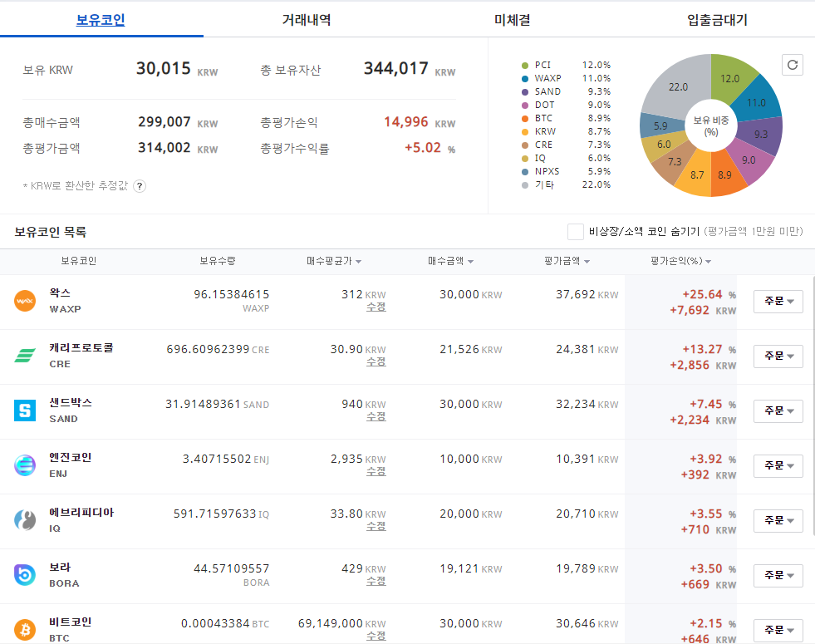Click the IQ mustard legend dot

pos(525,159)
